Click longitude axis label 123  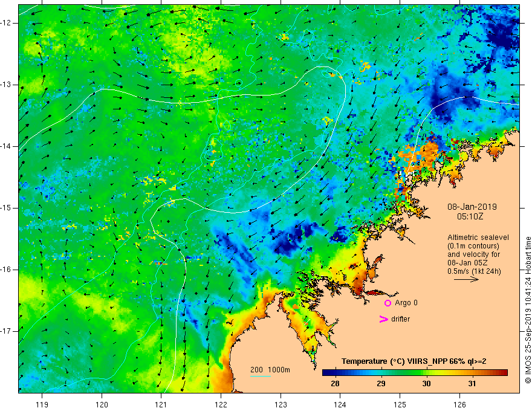[x=281, y=404]
